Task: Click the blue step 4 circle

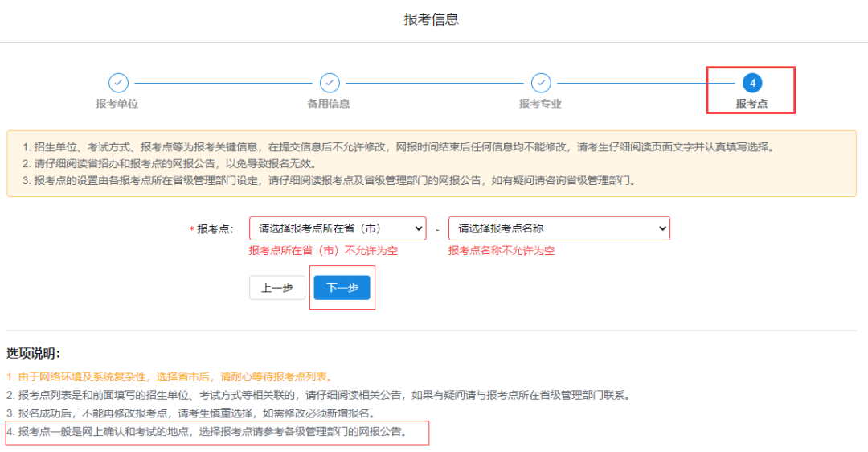Action: coord(752,83)
